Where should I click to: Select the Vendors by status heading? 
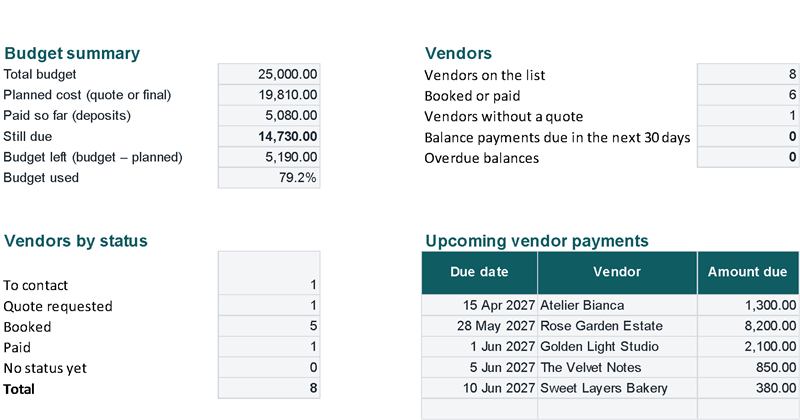coord(76,241)
